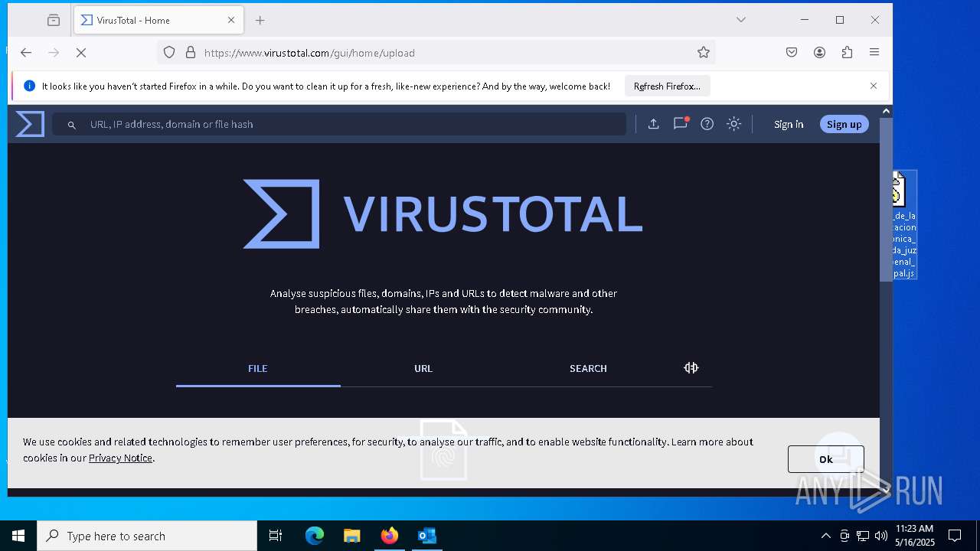Click the upload file icon in VirusTotal header

pos(653,124)
